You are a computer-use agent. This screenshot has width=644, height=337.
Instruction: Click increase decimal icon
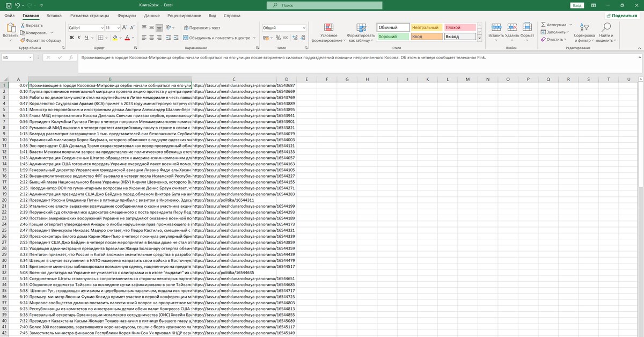(x=295, y=38)
